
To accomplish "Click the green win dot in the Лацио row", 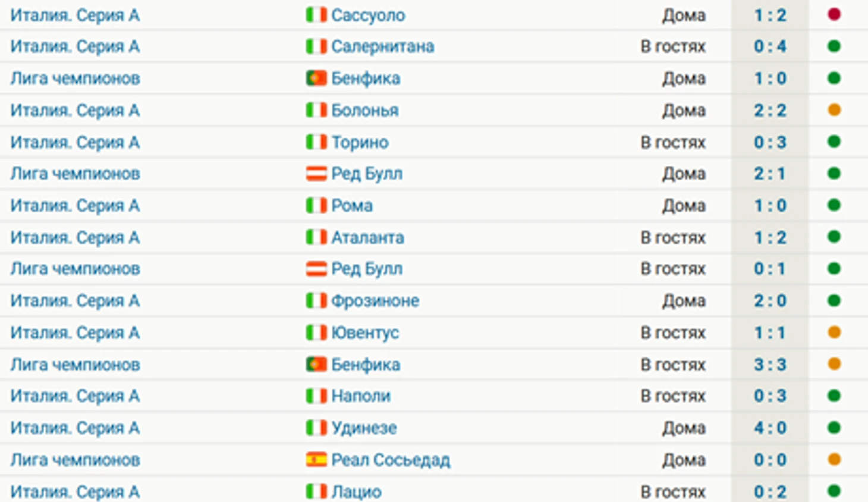I will [834, 491].
